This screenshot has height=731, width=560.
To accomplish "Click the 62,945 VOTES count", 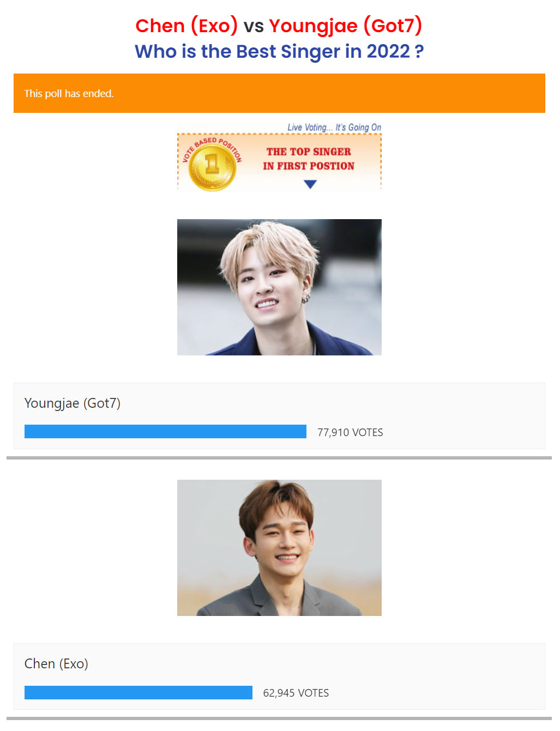I will point(296,693).
